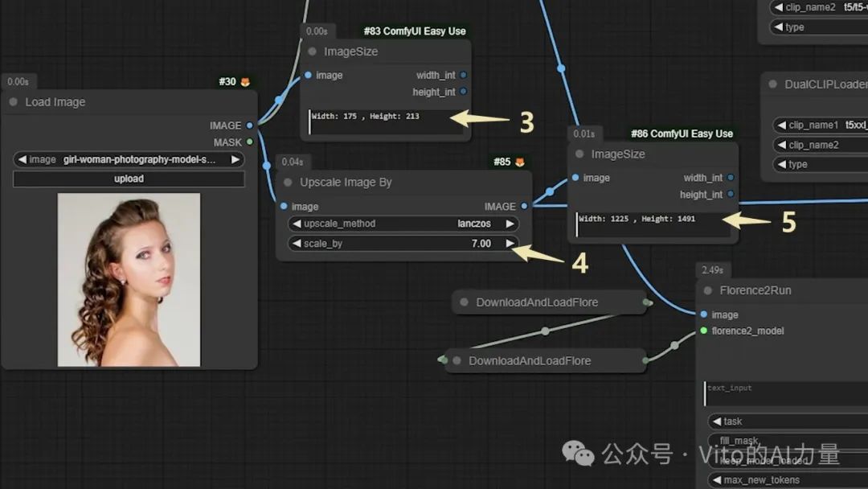Open the task selector in Florence2Run
Screen dimensions: 868x489
[x=788, y=421]
